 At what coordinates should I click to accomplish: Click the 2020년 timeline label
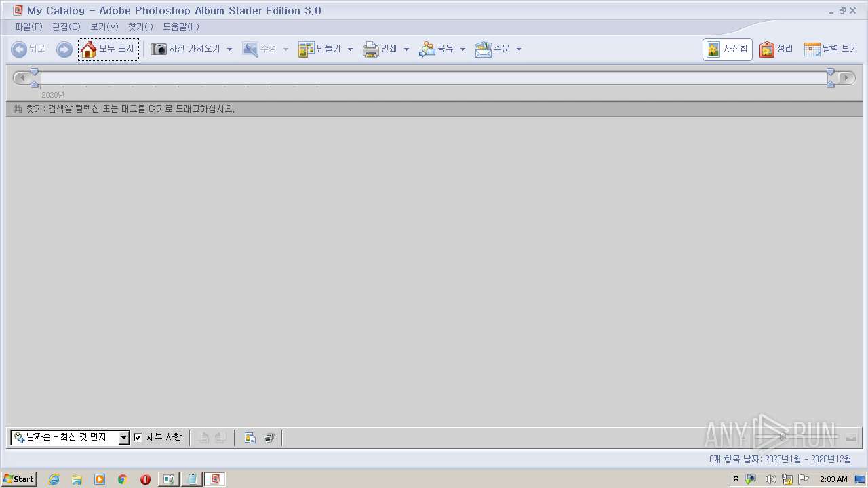tap(53, 95)
